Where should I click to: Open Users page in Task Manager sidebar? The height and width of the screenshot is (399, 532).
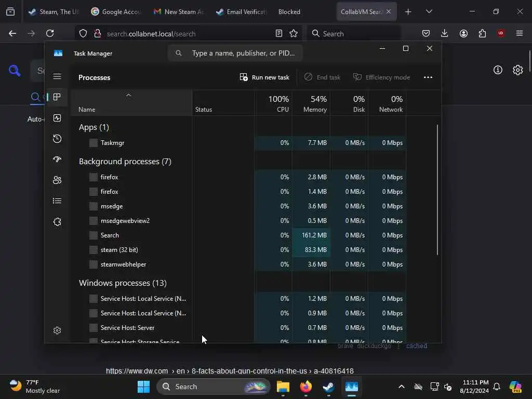pyautogui.click(x=57, y=180)
